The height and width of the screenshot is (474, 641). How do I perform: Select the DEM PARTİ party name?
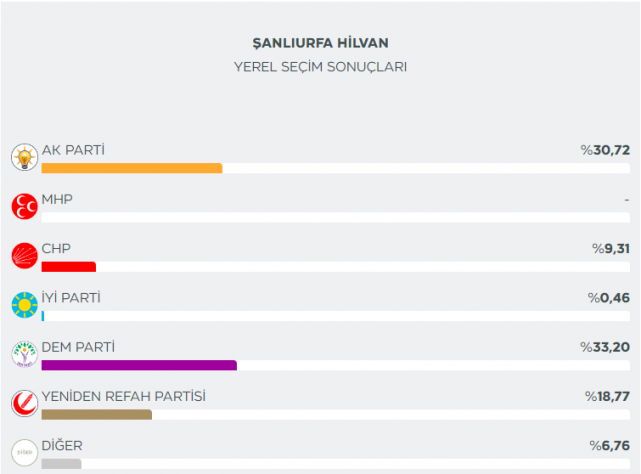(78, 347)
